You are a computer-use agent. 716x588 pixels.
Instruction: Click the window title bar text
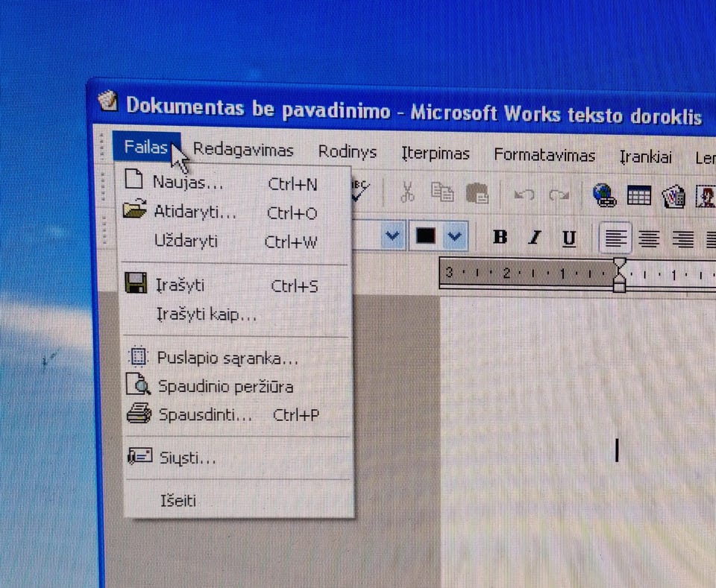pyautogui.click(x=414, y=110)
